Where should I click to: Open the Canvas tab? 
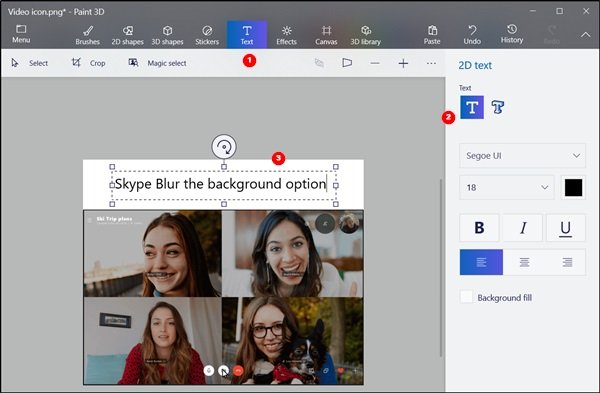[326, 35]
